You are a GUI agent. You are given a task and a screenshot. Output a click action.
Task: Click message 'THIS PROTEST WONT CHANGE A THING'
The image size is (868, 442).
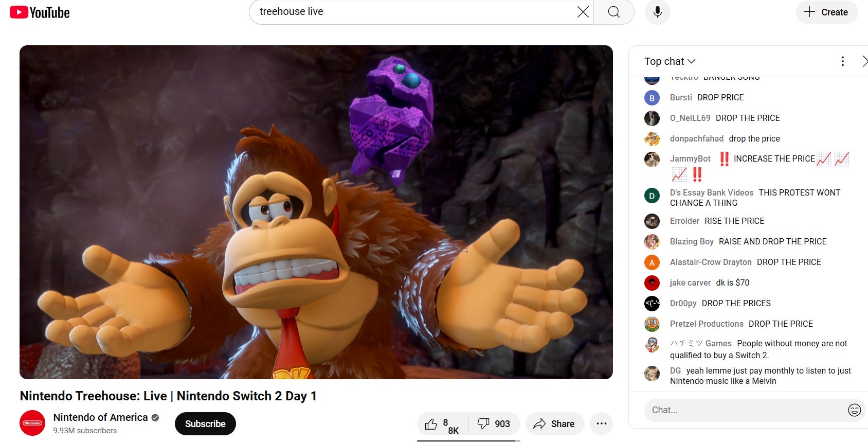pyautogui.click(x=755, y=198)
